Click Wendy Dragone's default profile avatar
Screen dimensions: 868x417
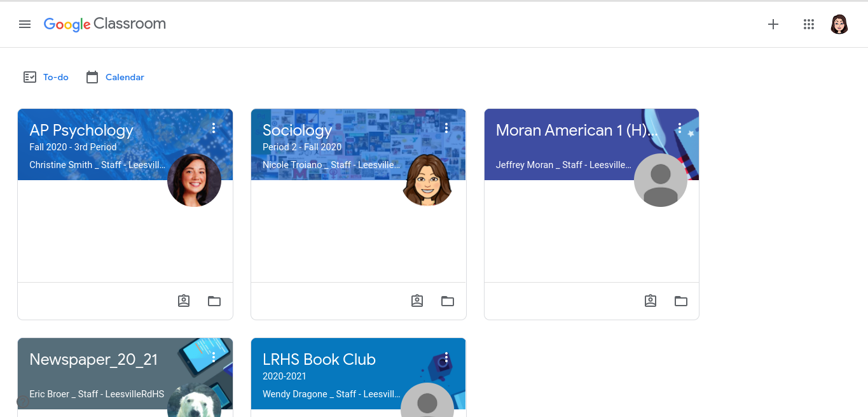click(427, 400)
